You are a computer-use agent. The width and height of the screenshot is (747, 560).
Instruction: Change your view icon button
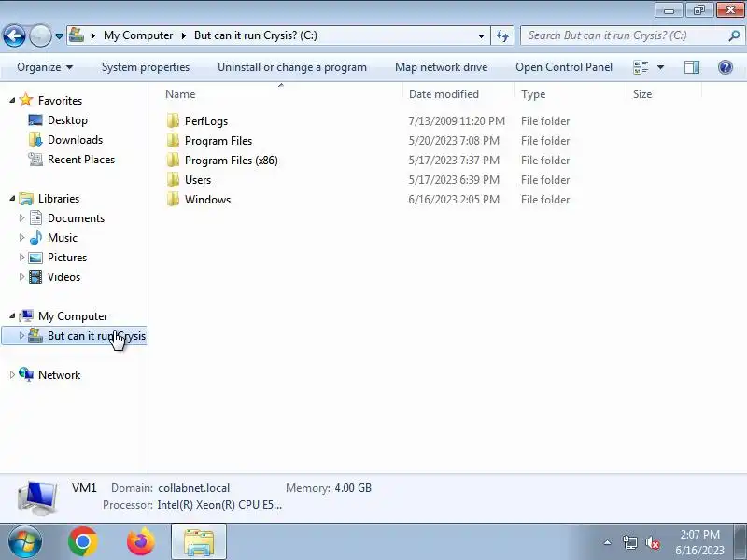click(641, 67)
